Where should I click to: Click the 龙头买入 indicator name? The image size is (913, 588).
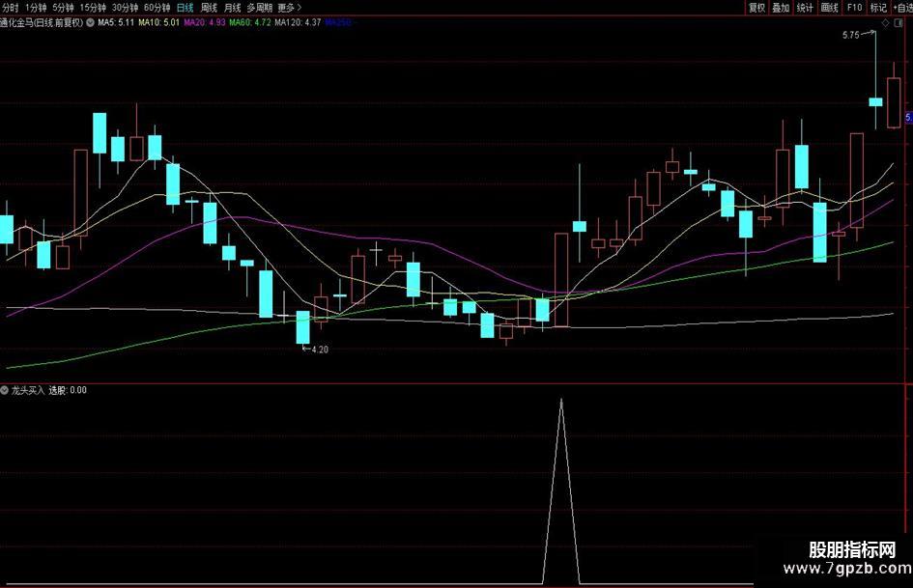click(28, 390)
